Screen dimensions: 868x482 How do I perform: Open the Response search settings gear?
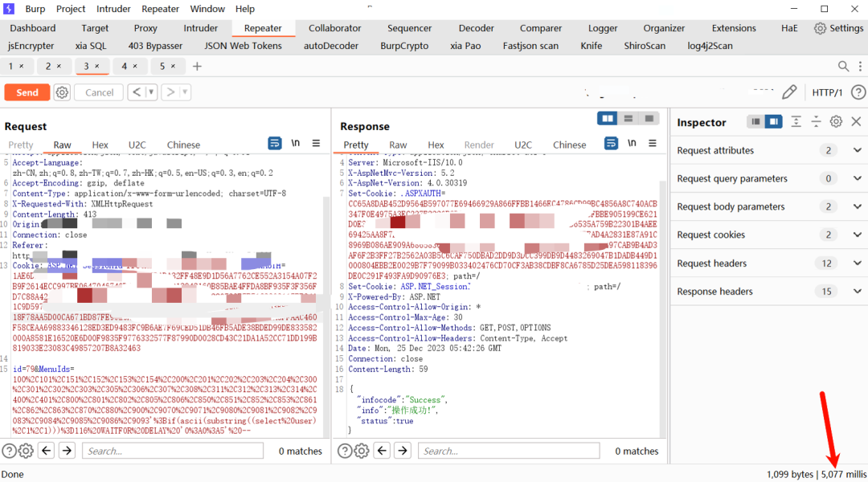tap(362, 451)
